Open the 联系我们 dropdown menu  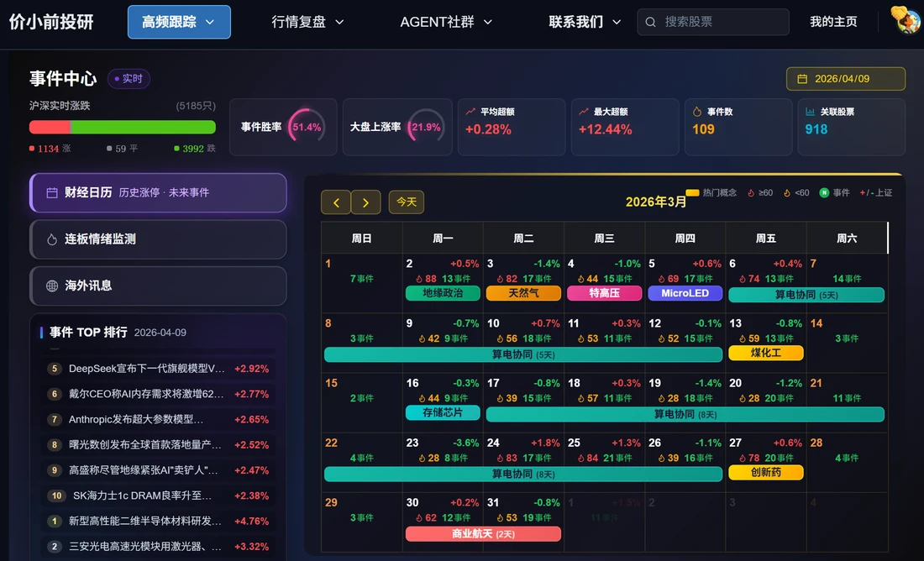(585, 22)
